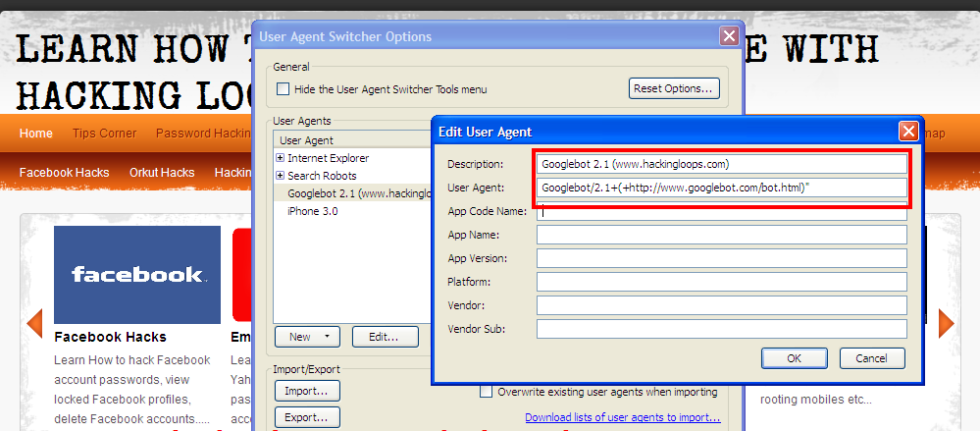Focus the App Code Name field
Screen dimensions: 980x431
721,211
